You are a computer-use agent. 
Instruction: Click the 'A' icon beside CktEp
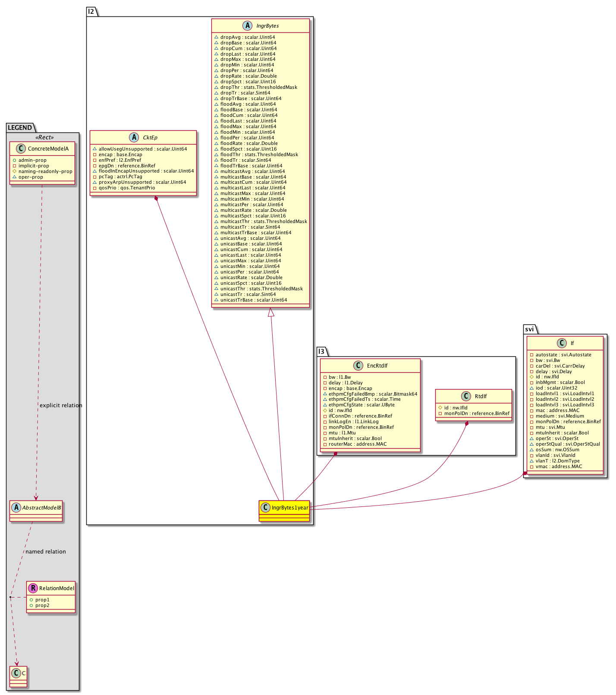pyautogui.click(x=133, y=138)
